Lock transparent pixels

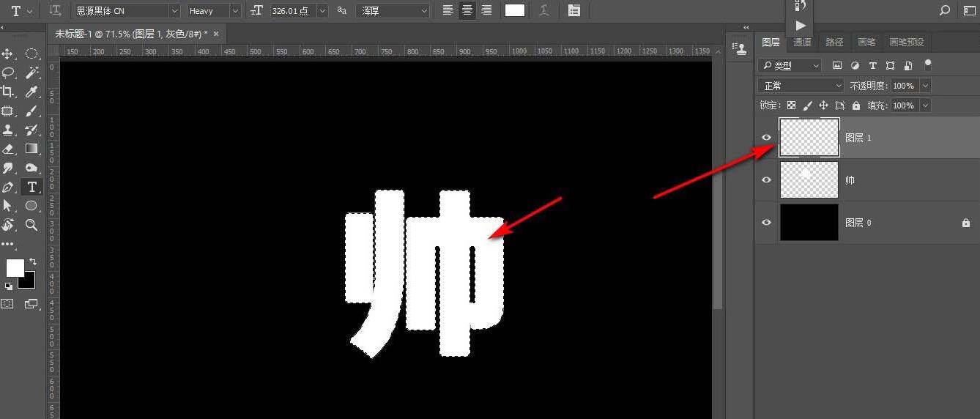tap(791, 105)
